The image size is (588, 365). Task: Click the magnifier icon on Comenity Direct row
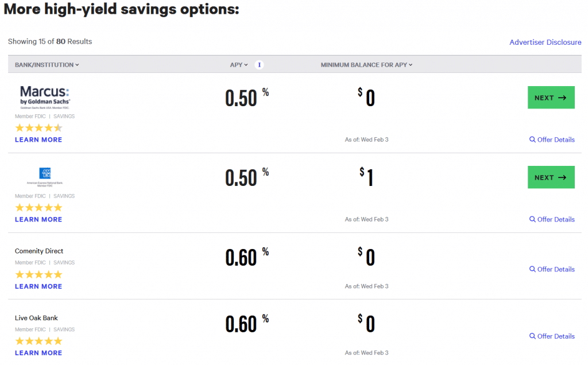coord(532,269)
